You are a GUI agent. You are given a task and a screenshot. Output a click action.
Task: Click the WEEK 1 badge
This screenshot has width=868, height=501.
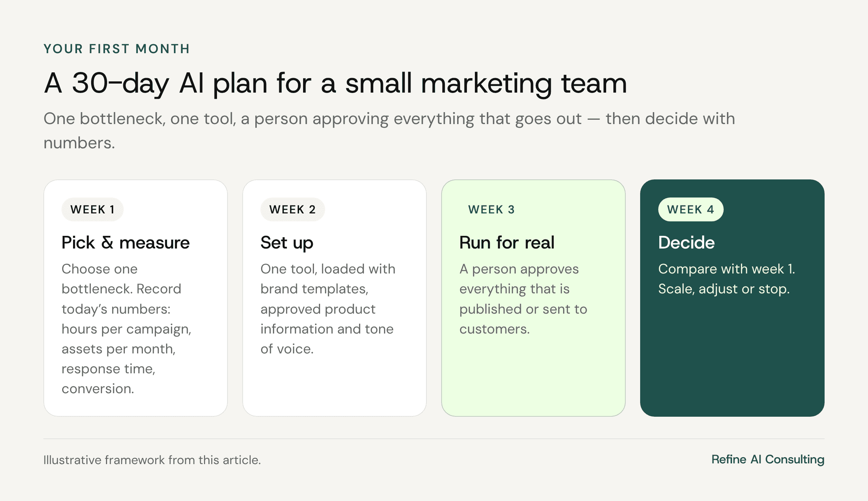[x=93, y=209]
